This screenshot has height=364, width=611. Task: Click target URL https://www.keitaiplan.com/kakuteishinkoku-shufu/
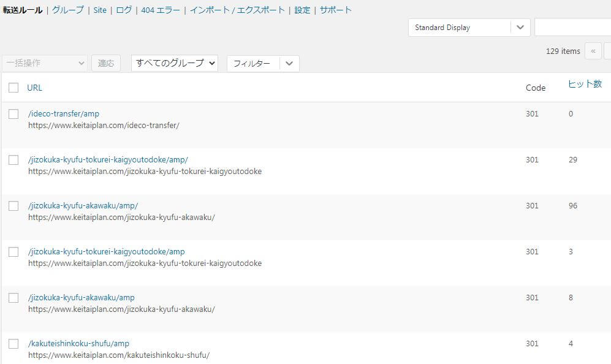tap(119, 355)
